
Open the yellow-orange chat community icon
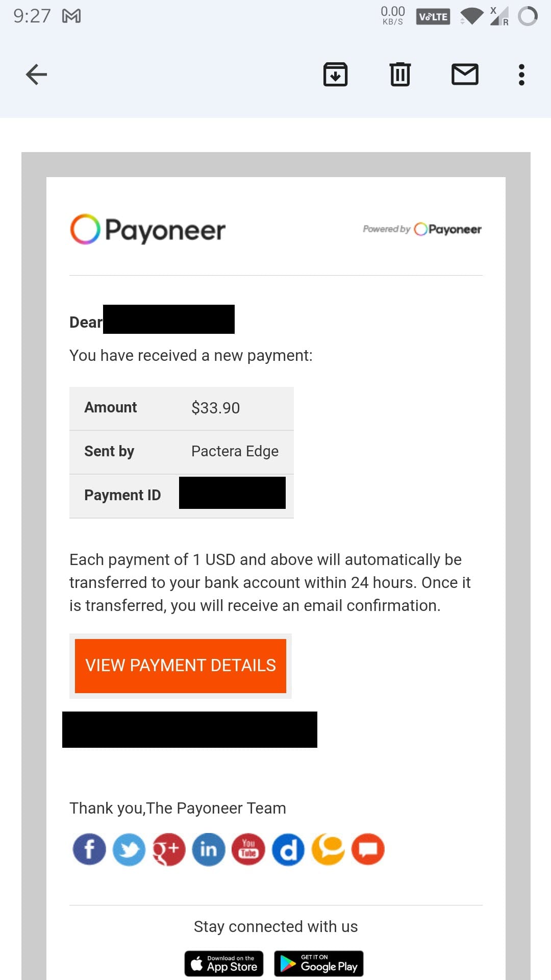pos(328,849)
